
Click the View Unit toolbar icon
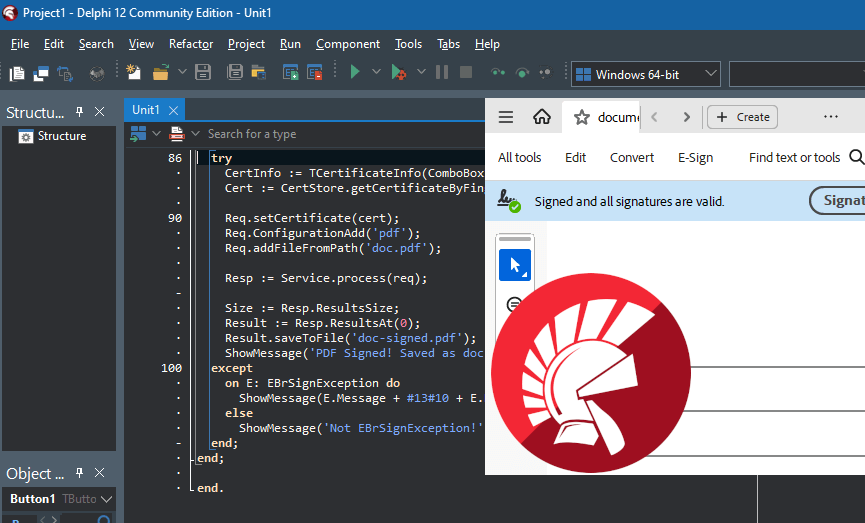(17, 73)
